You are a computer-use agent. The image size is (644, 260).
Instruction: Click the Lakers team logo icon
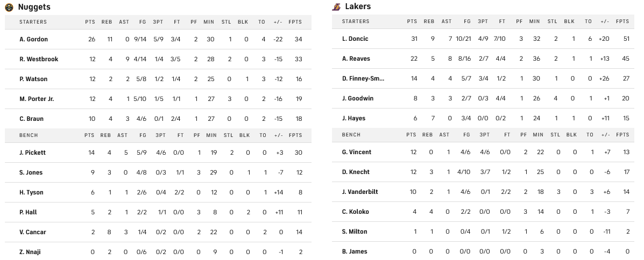point(336,7)
